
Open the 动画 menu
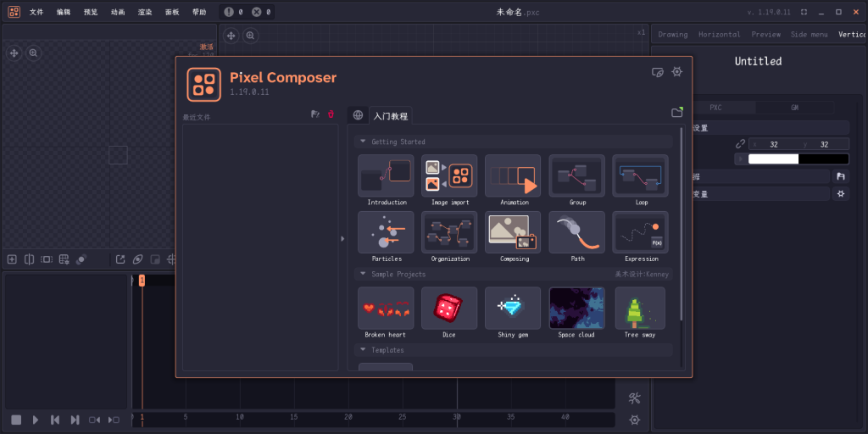pyautogui.click(x=118, y=12)
